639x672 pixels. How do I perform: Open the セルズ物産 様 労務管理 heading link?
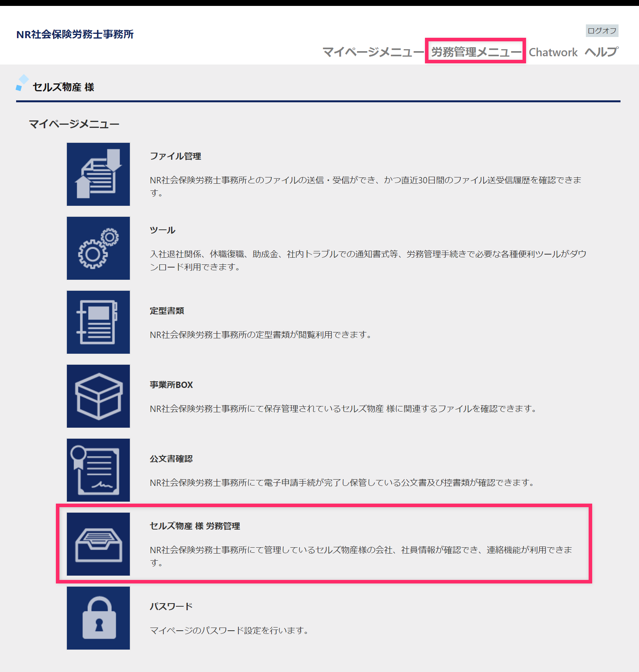[x=195, y=526]
